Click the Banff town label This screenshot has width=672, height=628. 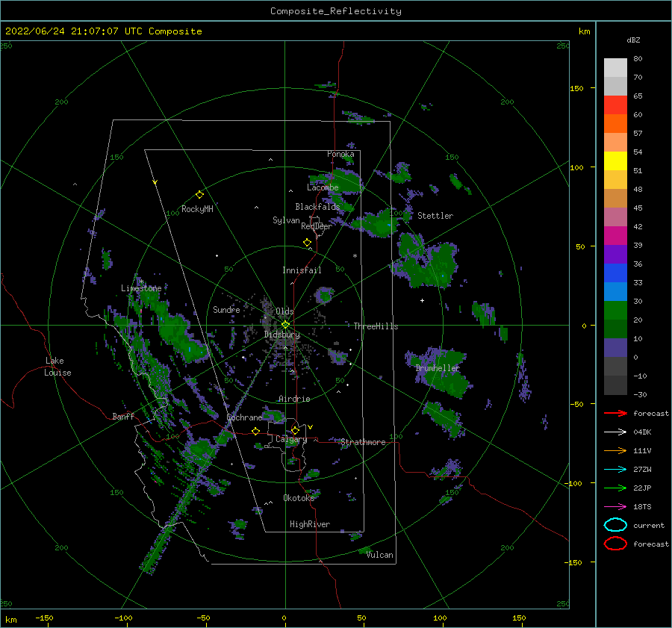(123, 416)
